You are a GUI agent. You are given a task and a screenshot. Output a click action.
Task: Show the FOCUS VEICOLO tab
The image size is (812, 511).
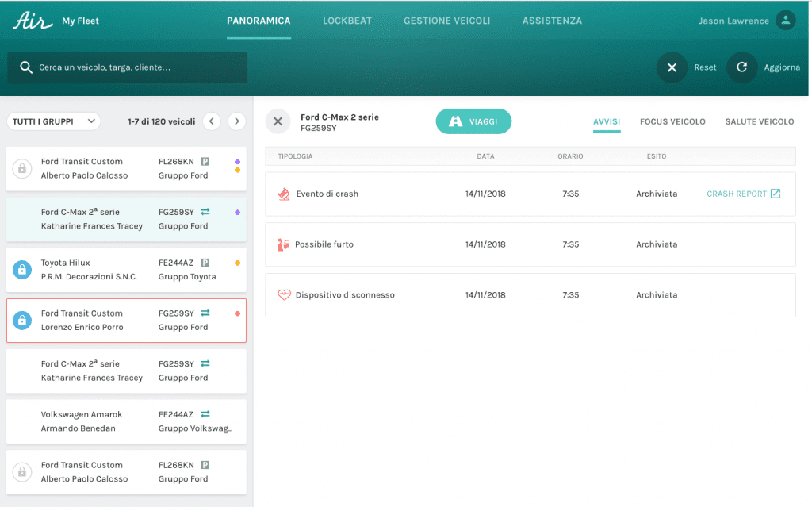coord(672,121)
